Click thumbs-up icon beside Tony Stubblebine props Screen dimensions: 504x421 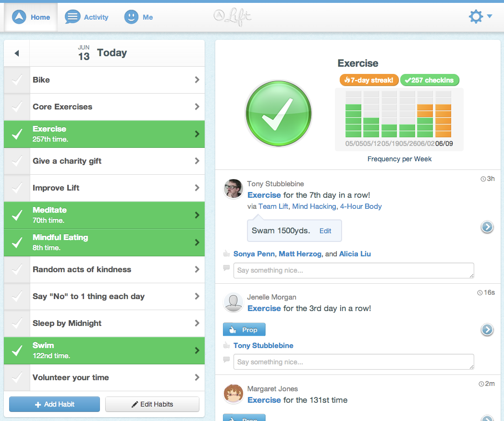226,345
